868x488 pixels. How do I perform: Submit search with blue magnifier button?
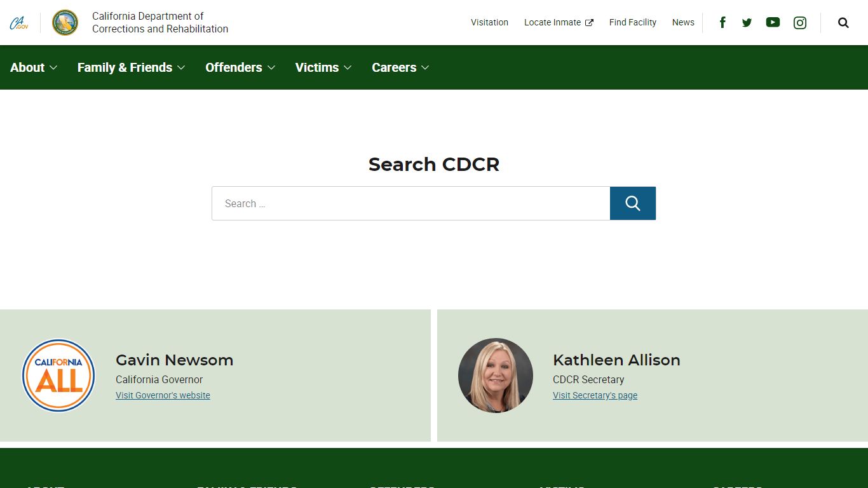tap(633, 203)
